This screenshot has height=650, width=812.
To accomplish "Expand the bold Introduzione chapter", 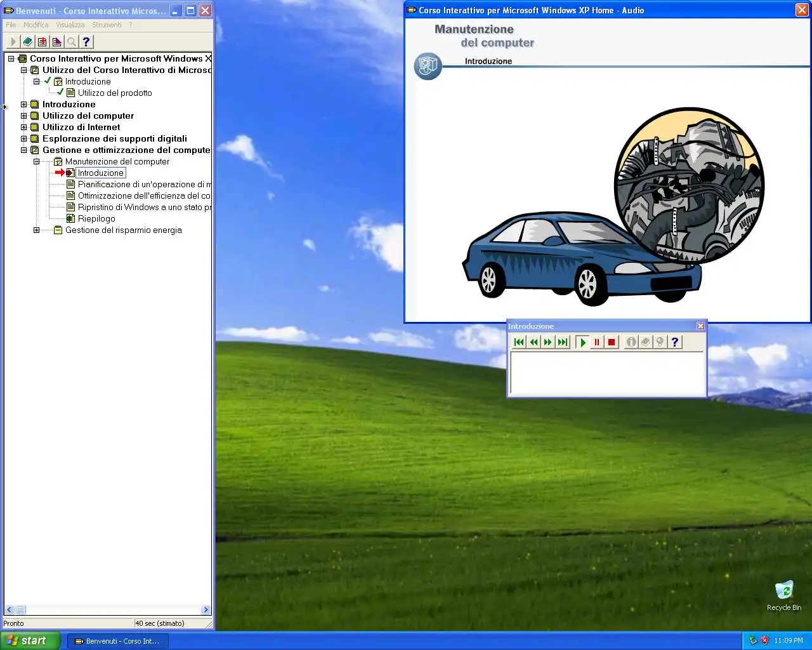I will point(24,104).
